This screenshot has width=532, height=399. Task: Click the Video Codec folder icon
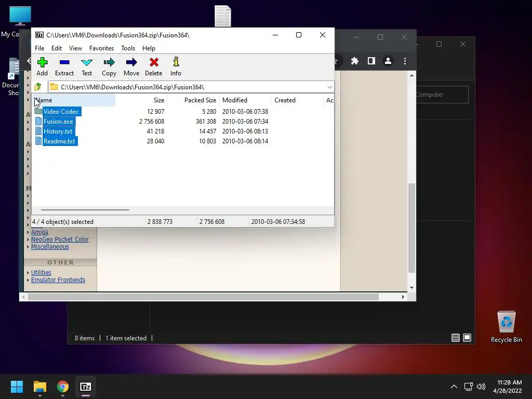[x=38, y=111]
